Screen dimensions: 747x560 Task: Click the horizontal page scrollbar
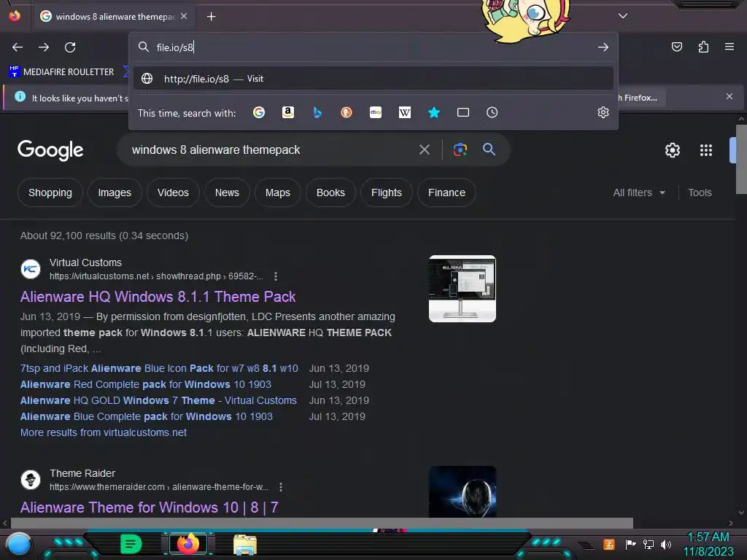(322, 523)
